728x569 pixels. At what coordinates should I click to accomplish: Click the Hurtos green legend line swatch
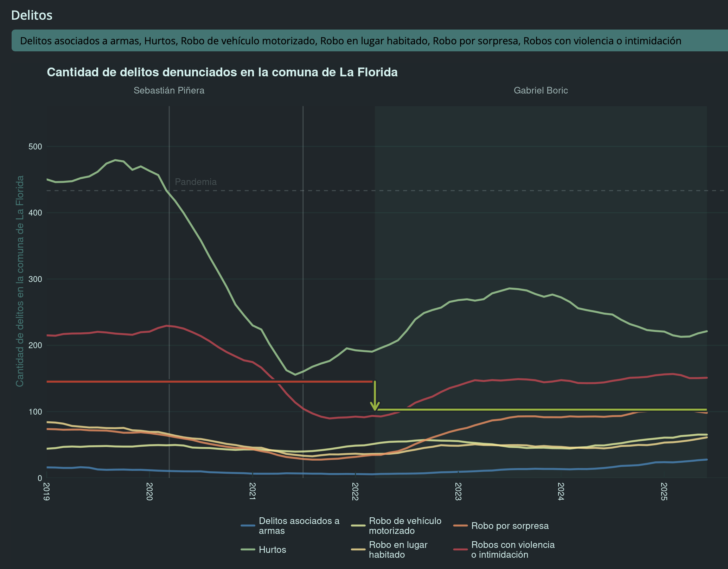248,550
